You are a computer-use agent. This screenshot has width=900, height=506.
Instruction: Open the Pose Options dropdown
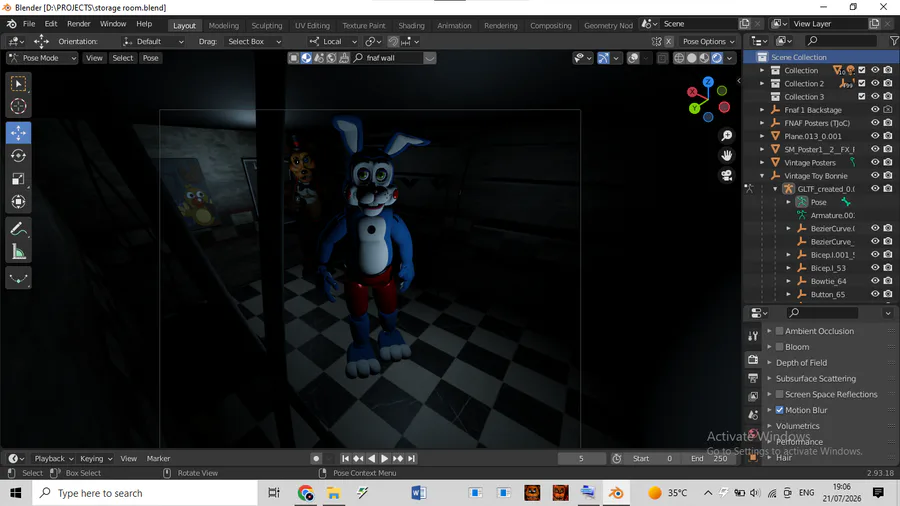tap(708, 41)
